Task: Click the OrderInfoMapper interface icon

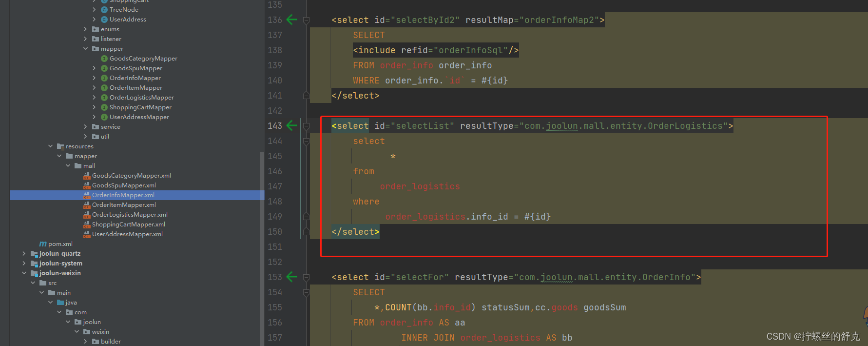Action: (x=104, y=78)
